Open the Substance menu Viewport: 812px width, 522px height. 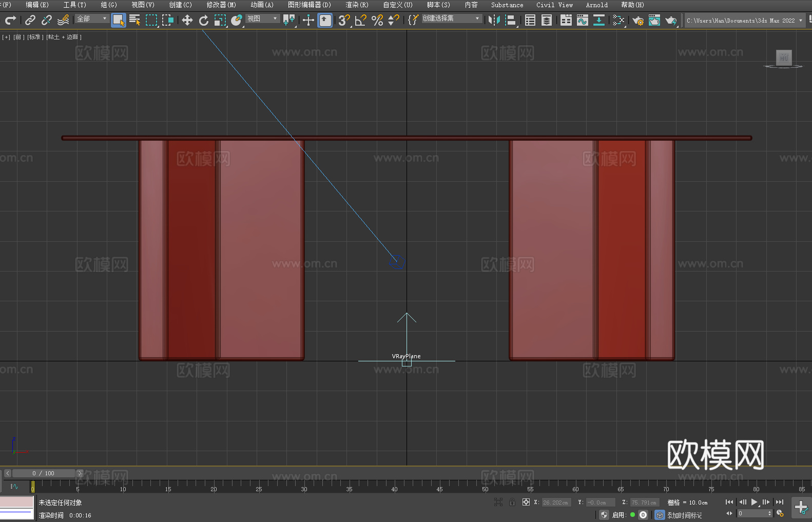pyautogui.click(x=507, y=5)
